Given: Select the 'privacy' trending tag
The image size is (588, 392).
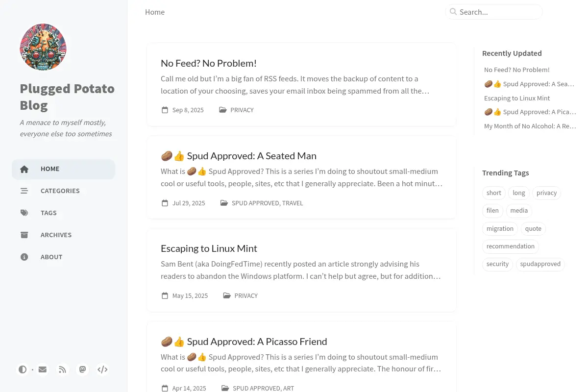Looking at the screenshot, I should (546, 193).
